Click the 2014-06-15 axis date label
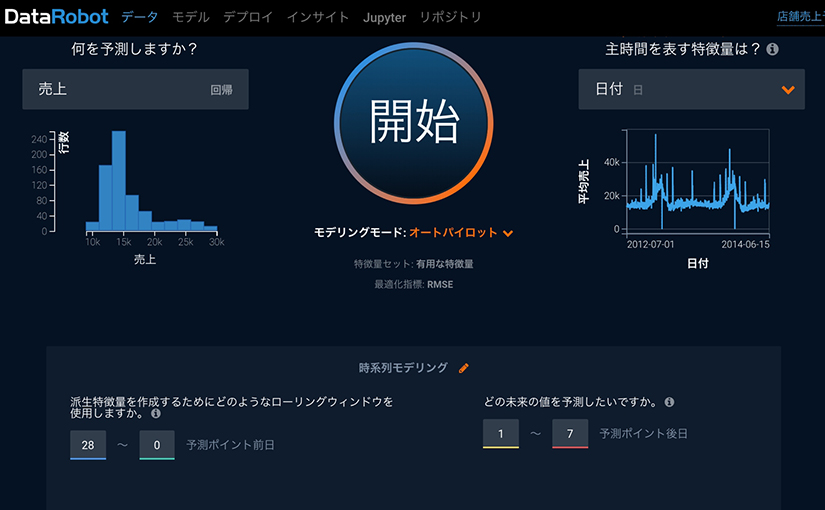 pyautogui.click(x=746, y=245)
